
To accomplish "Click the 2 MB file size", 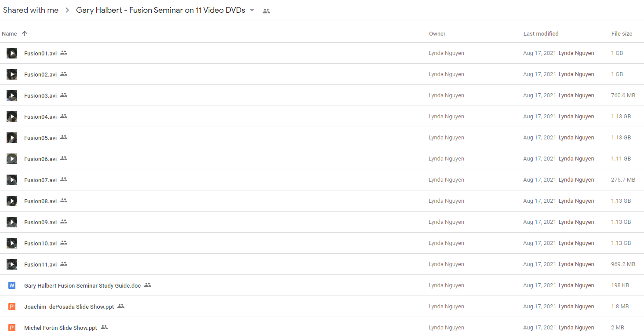I will tap(618, 328).
